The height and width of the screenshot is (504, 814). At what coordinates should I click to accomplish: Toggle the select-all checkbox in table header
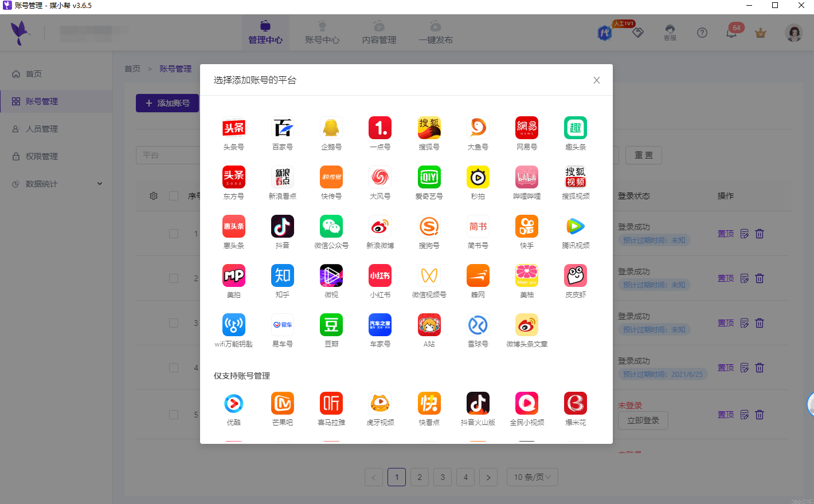click(174, 196)
